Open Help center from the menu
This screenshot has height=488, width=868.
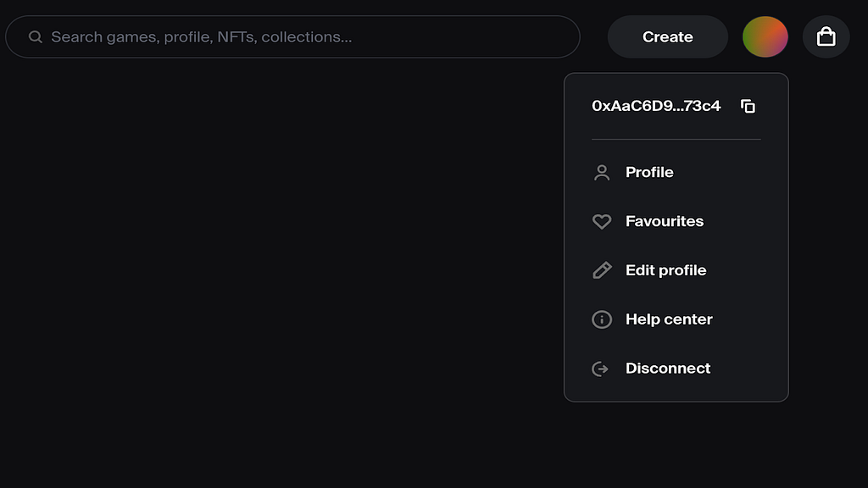click(676, 319)
